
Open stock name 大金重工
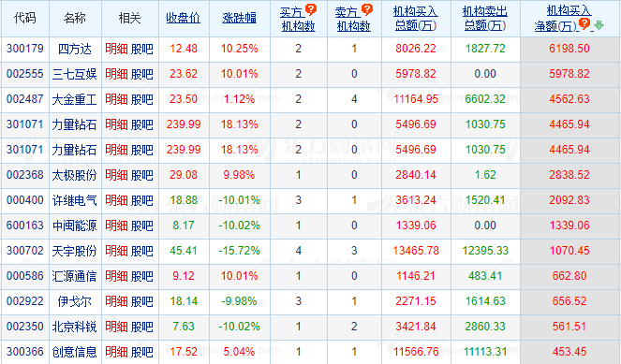click(74, 99)
